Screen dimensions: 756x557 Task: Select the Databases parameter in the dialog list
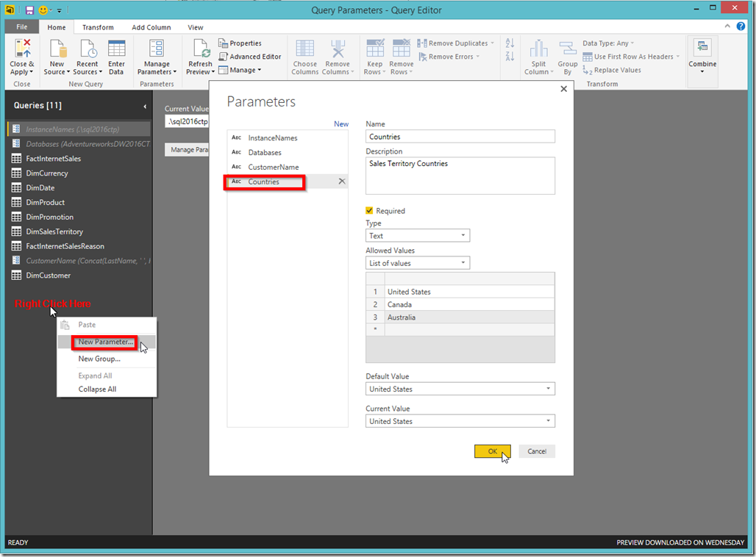pyautogui.click(x=288, y=152)
